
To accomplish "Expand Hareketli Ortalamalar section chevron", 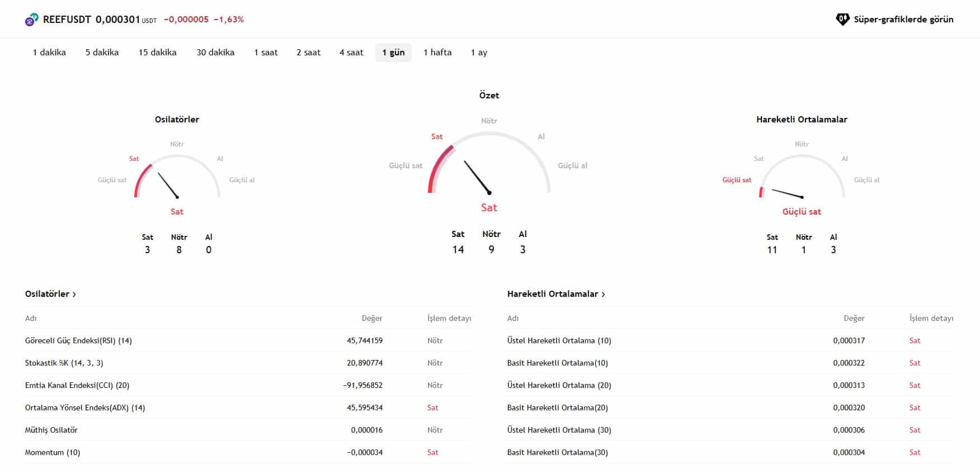I will click(604, 295).
